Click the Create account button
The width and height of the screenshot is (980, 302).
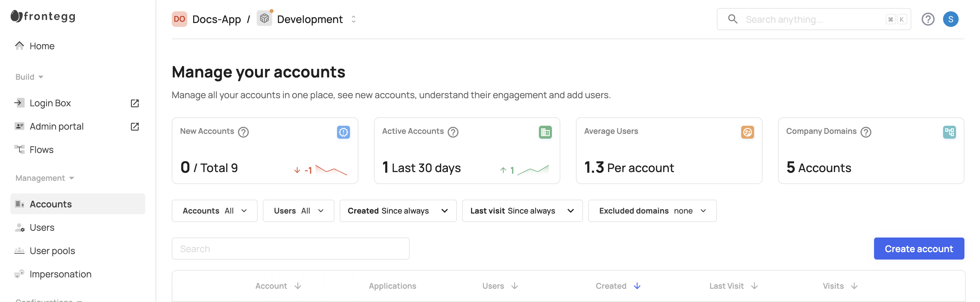[x=918, y=249]
